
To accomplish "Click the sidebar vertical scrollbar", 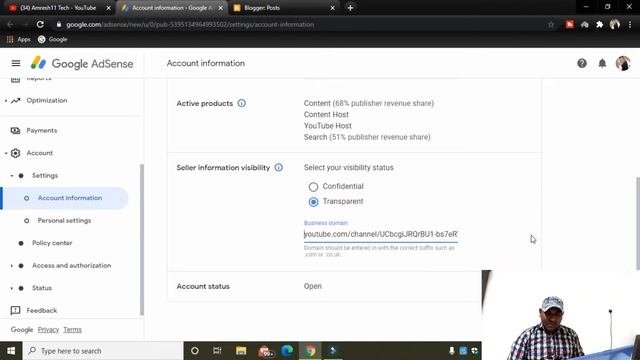I will coord(142,239).
